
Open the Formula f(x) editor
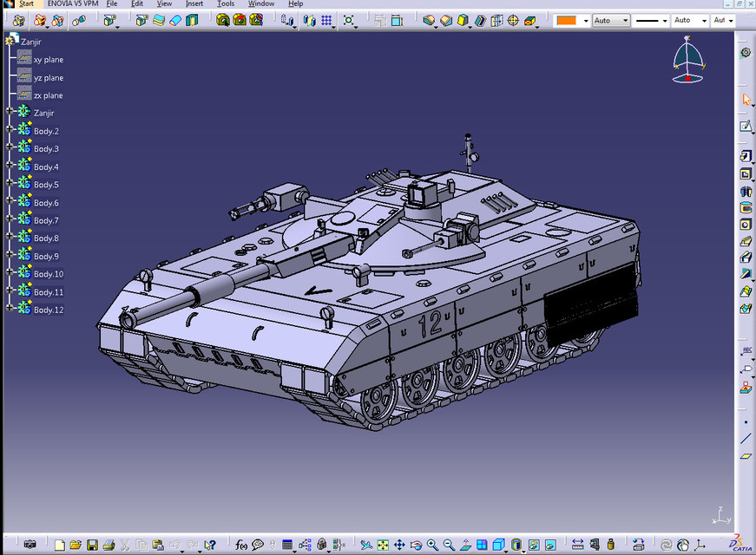[242, 545]
